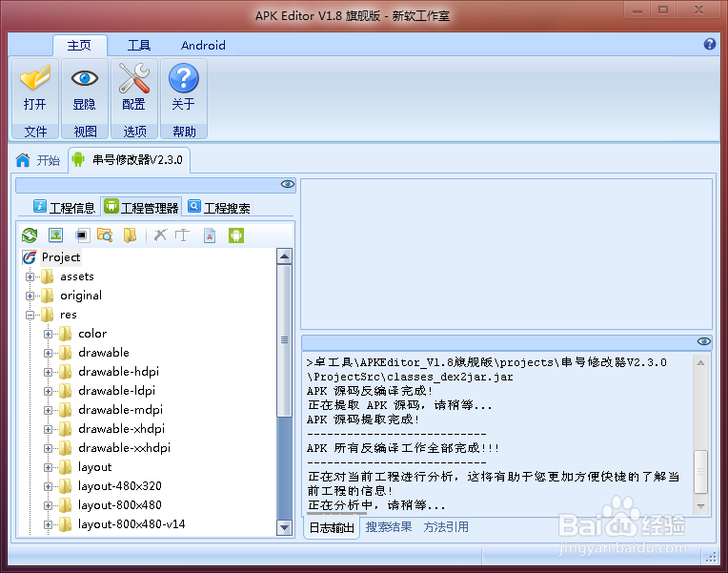Image resolution: width=728 pixels, height=573 pixels.
Task: Click the res folder label
Action: [x=69, y=315]
